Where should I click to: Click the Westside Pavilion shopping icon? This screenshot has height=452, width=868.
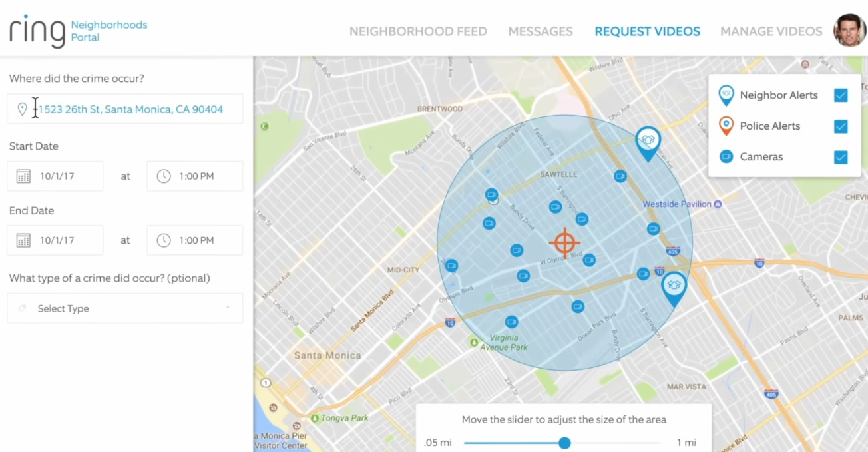[x=718, y=204]
